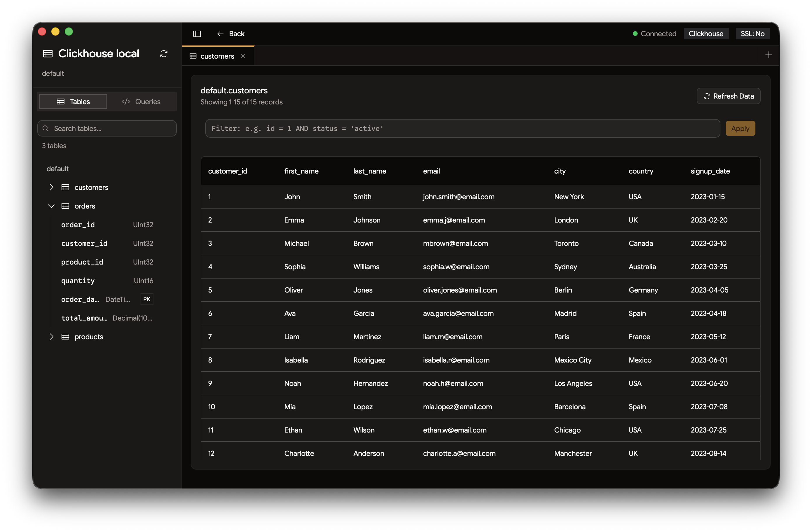The height and width of the screenshot is (532, 812).
Task: Click the sidebar refresh connection icon
Action: click(x=164, y=54)
